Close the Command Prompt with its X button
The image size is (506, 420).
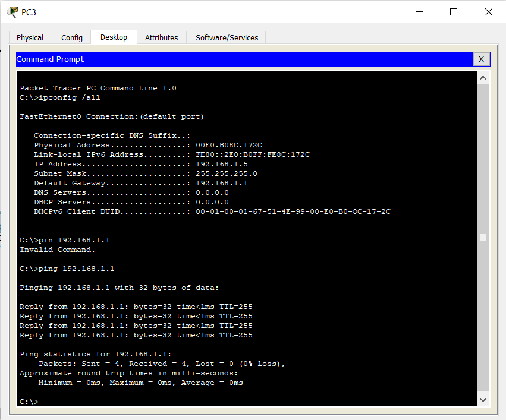click(x=482, y=59)
